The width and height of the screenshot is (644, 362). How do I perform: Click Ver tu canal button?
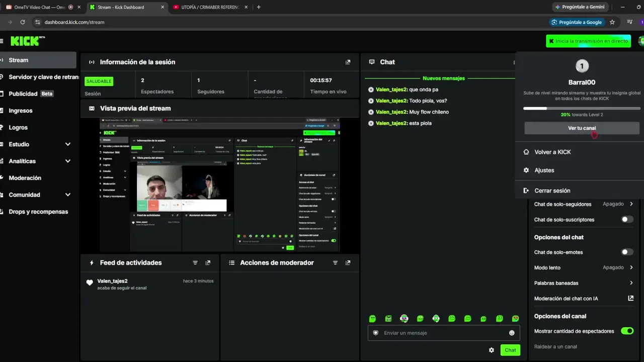tap(582, 128)
